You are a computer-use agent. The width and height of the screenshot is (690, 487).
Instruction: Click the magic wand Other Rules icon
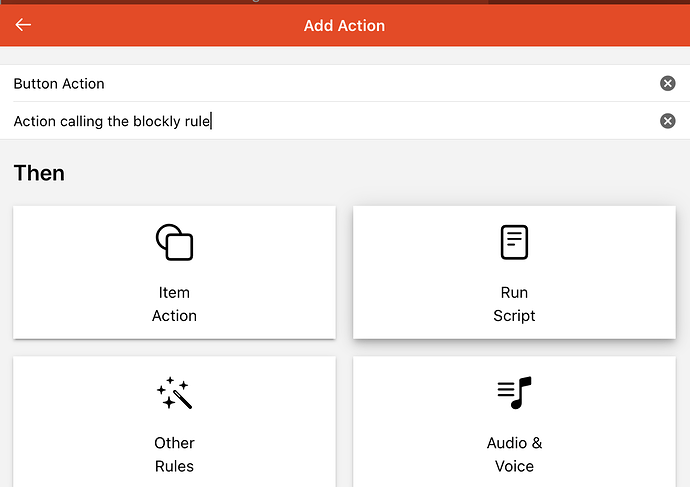click(x=174, y=392)
